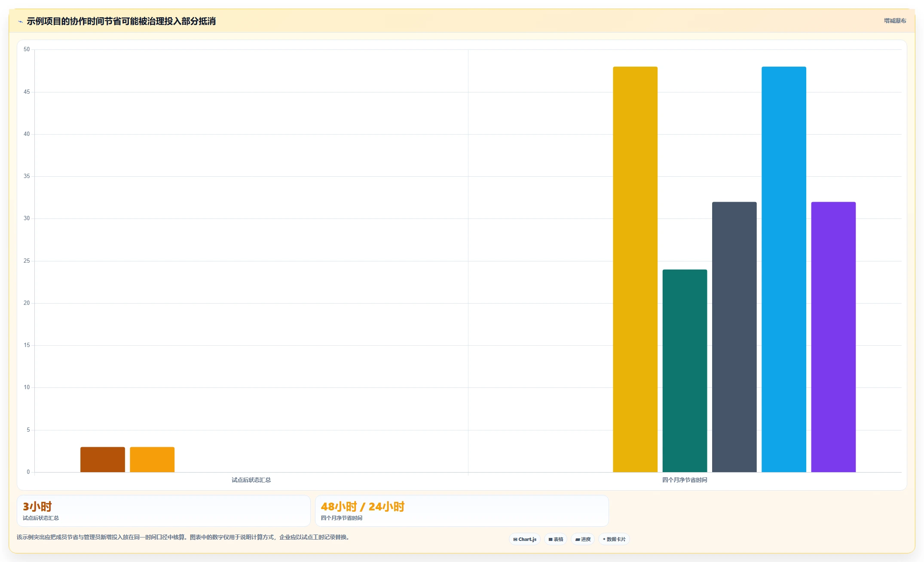Click the chart title 示例项目的协作时间节省可能被治理投入部分抵消
This screenshot has width=924, height=562.
(121, 21)
